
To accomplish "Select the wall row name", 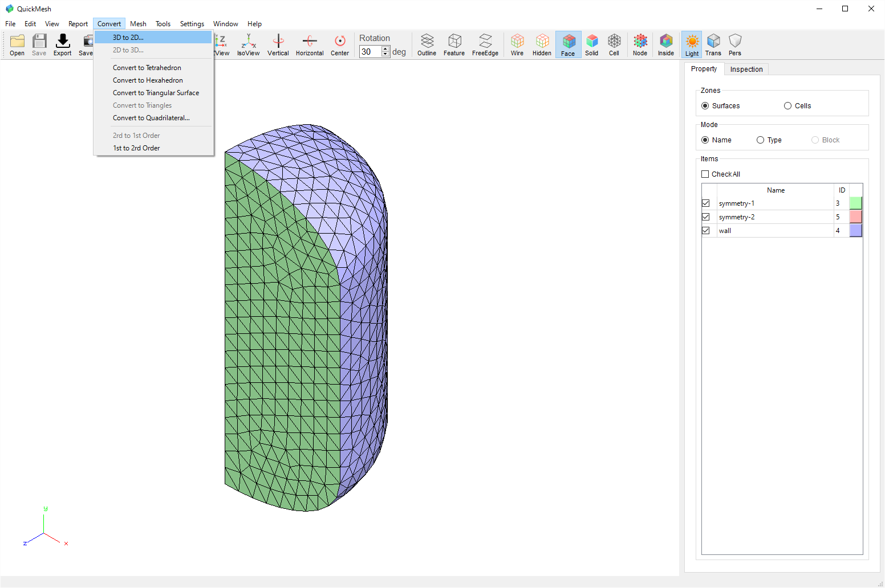I will point(725,231).
